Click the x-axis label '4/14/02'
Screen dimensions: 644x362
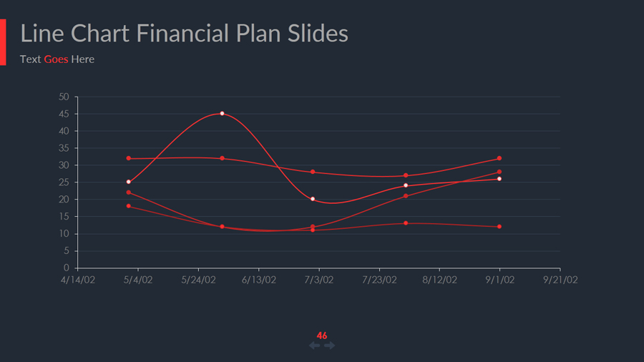click(x=77, y=280)
